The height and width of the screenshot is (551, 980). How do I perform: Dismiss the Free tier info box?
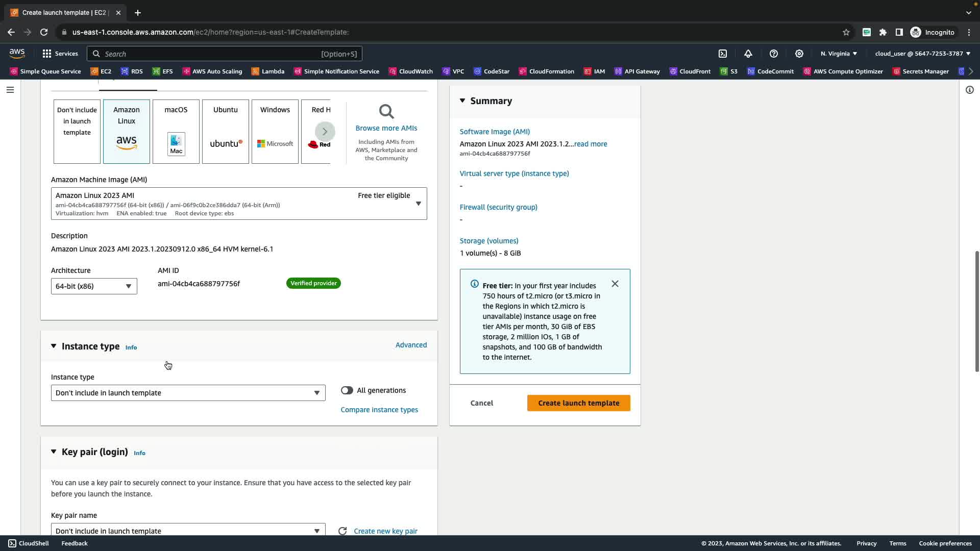615,284
